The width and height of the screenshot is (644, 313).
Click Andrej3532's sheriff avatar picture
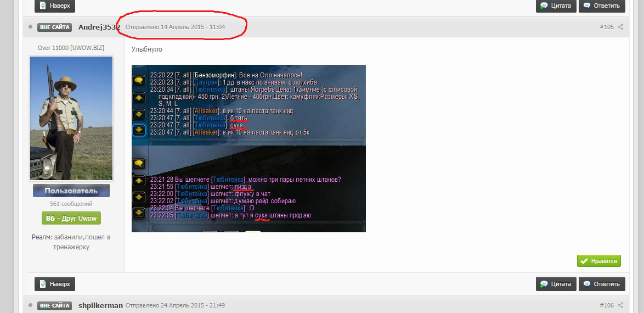pyautogui.click(x=71, y=118)
